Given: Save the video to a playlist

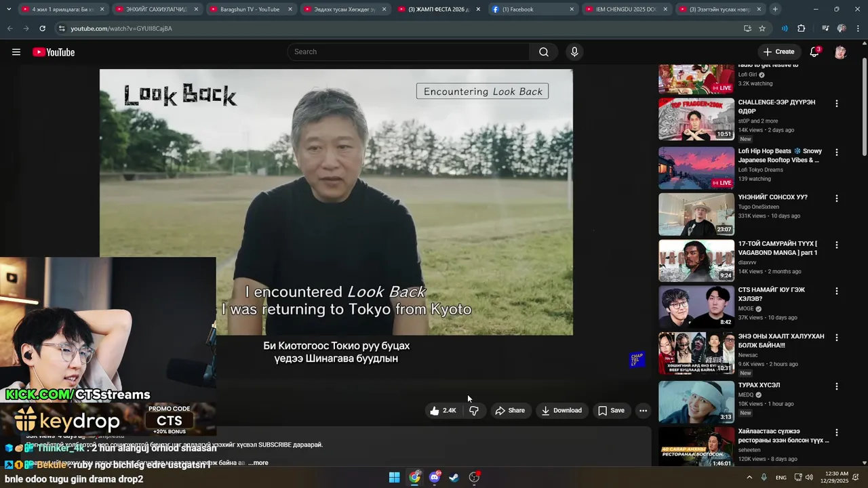Looking at the screenshot, I should coord(610,411).
